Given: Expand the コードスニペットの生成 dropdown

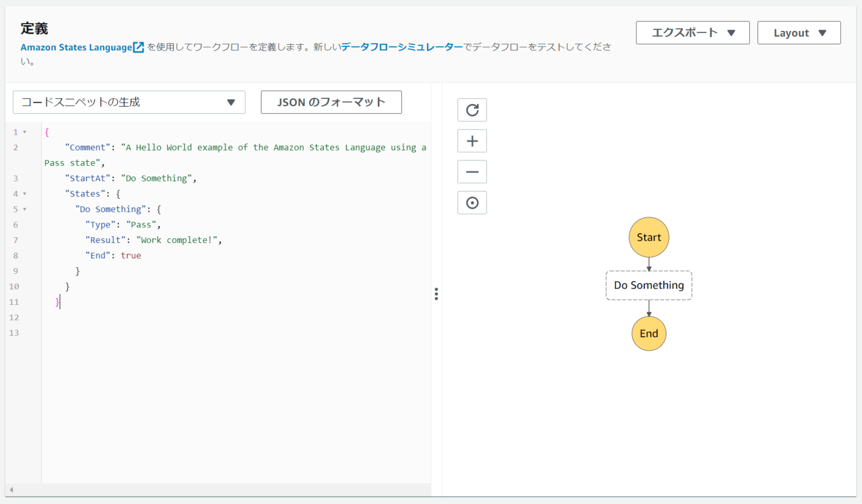Looking at the screenshot, I should (x=129, y=102).
